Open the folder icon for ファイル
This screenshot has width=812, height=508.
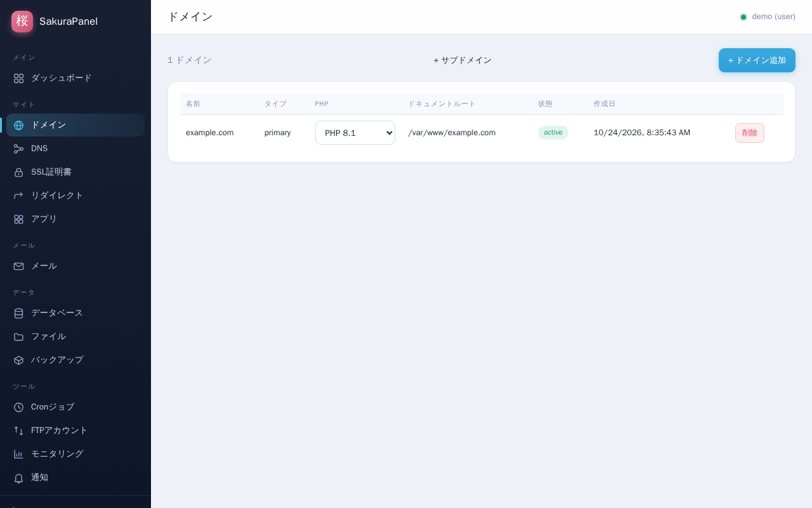[18, 337]
